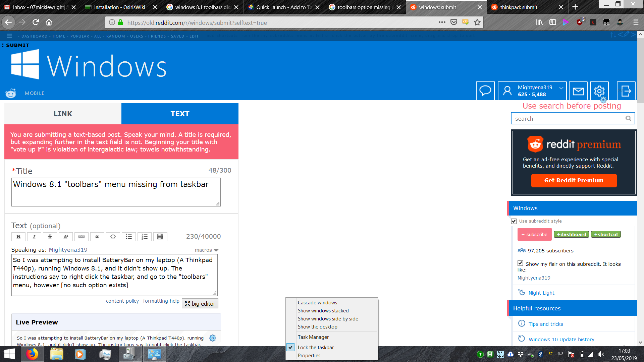Choose Cascade windows from context menu
This screenshot has height=362, width=644.
click(317, 303)
